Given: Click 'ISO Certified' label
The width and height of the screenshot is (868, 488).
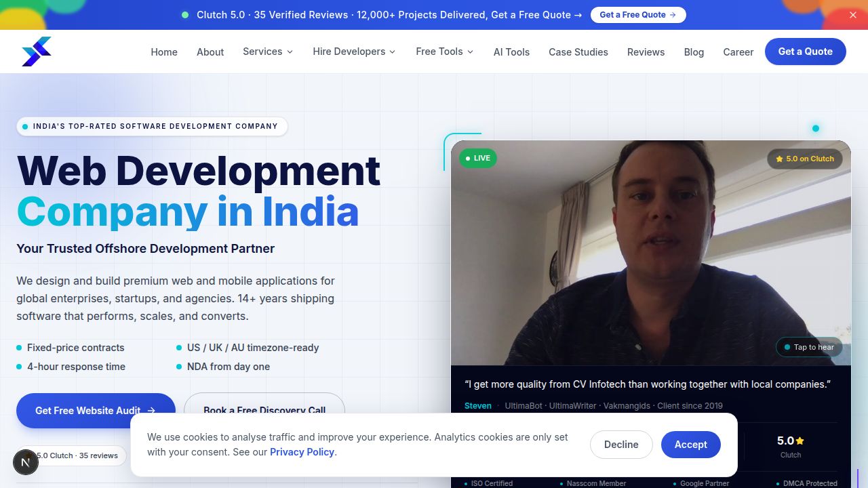Looking at the screenshot, I should 492,483.
